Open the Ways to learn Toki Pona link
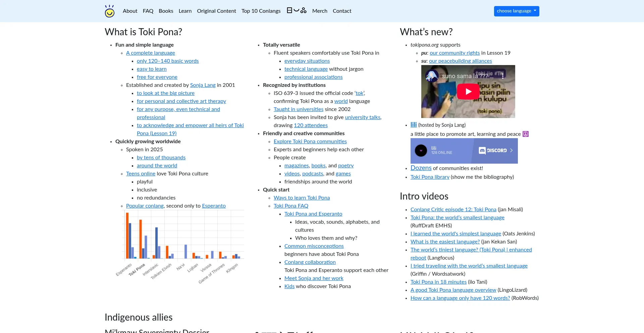644x333 pixels. click(302, 198)
